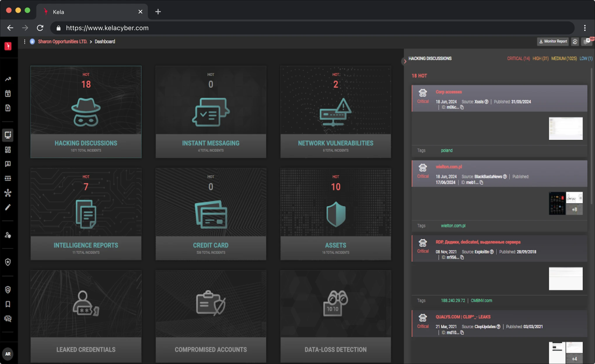Click the 188.240.29.72 tag
This screenshot has height=364, width=595.
pos(453,300)
